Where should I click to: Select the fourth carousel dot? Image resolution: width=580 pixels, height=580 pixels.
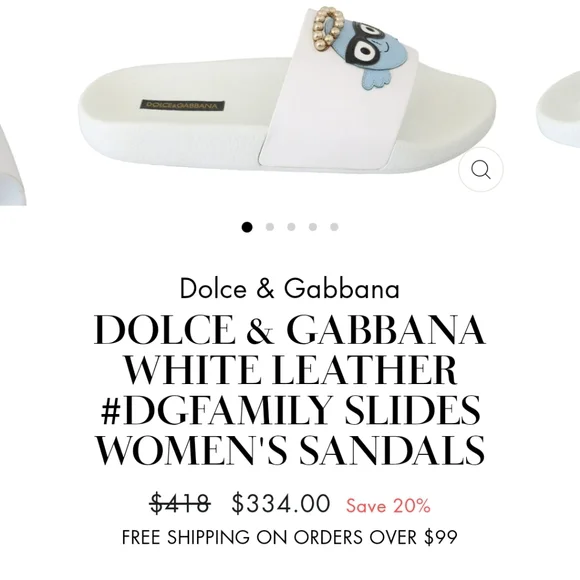coord(313,227)
